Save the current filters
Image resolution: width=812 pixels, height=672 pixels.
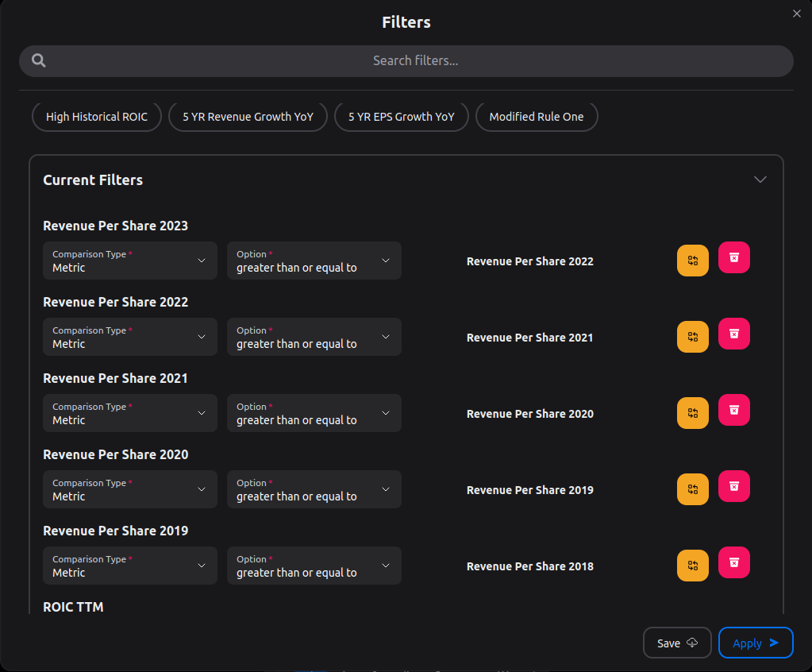pos(677,643)
